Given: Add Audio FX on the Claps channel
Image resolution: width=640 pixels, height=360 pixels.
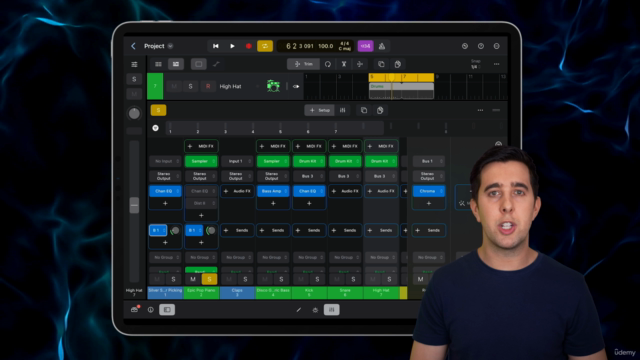Looking at the screenshot, I should [x=237, y=191].
